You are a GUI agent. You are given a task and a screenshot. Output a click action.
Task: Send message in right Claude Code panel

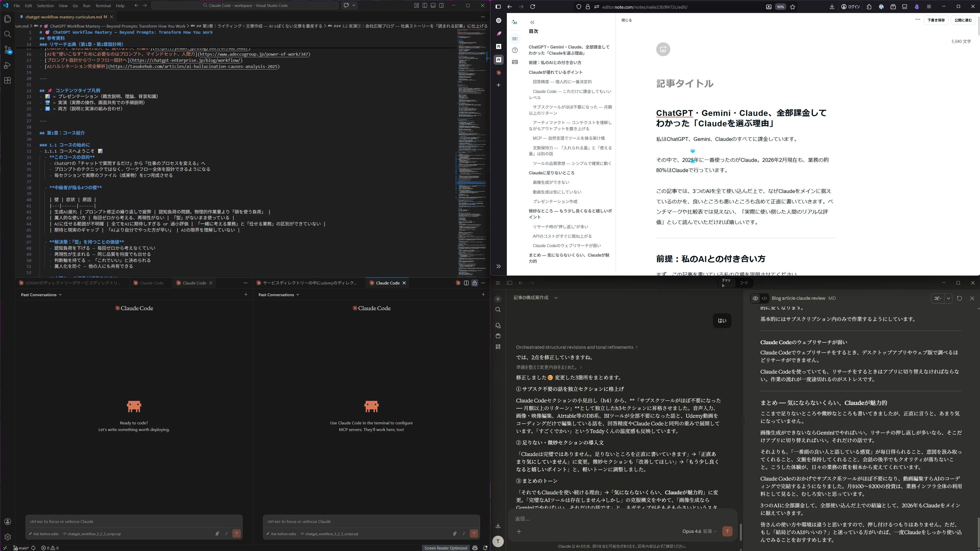(474, 533)
